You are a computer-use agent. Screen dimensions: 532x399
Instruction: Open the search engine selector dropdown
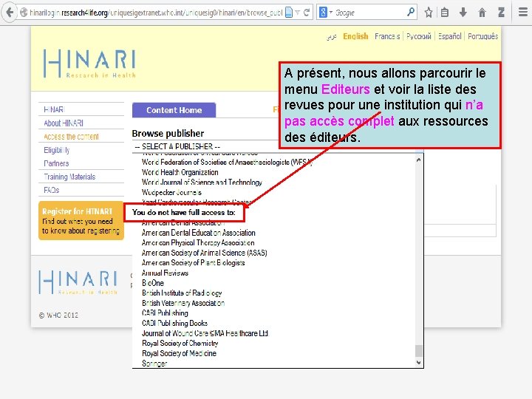click(325, 13)
